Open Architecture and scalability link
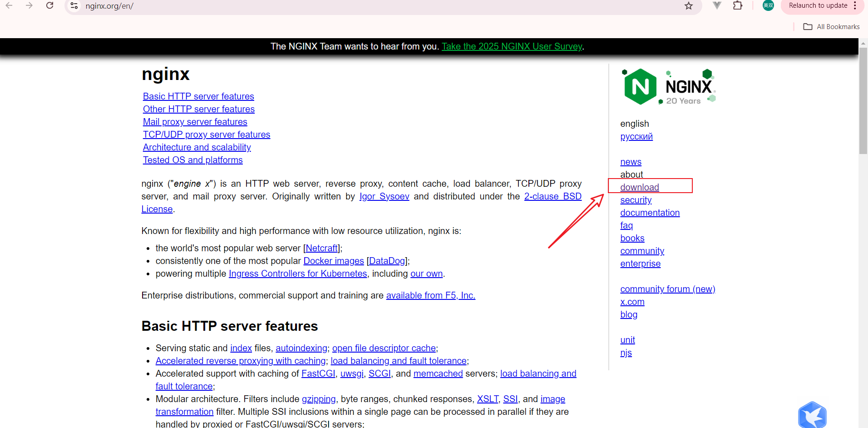 [197, 147]
